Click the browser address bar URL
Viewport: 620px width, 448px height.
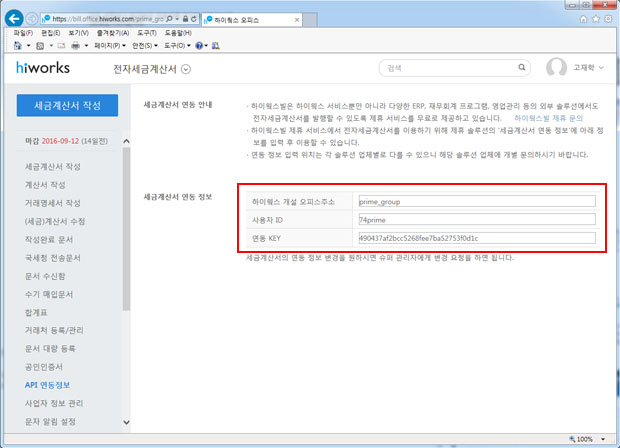[x=108, y=19]
